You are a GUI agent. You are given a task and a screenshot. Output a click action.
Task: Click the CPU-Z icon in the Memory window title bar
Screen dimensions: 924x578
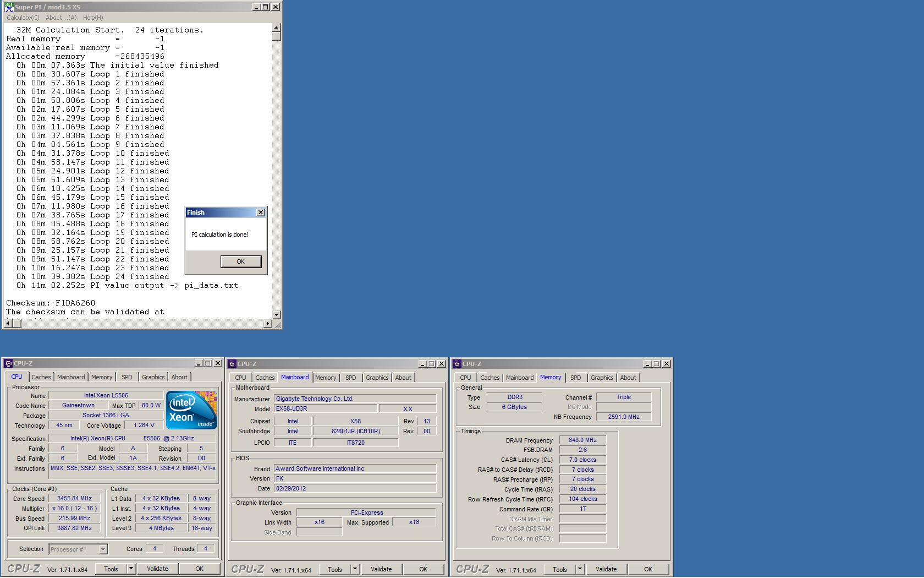457,364
